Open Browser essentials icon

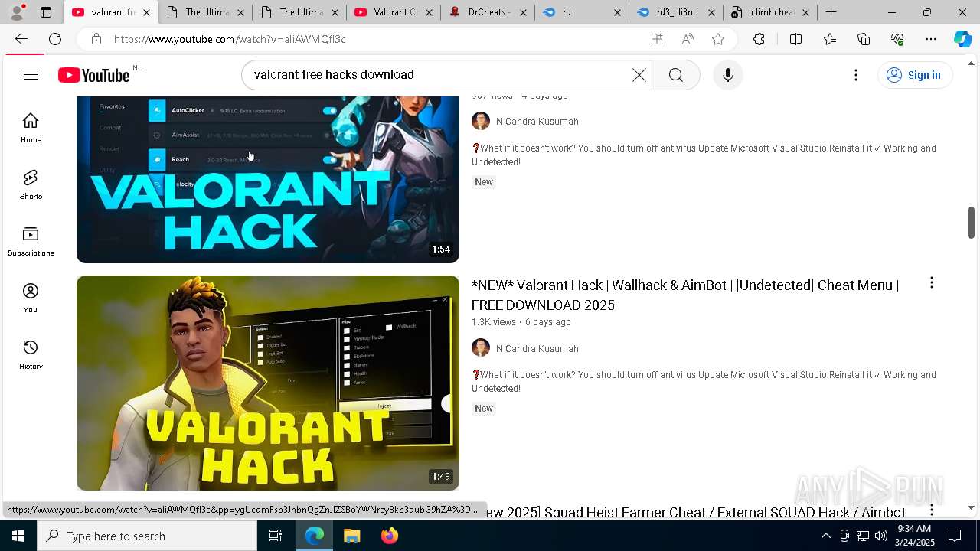click(897, 39)
